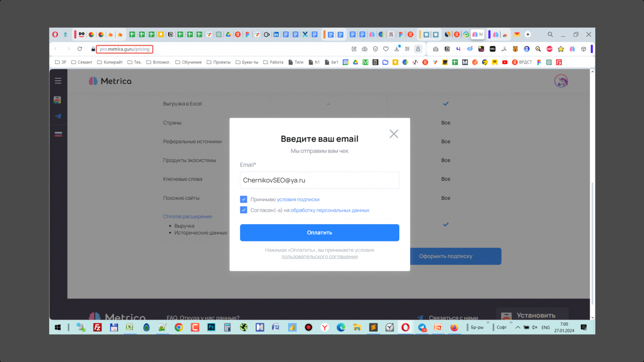This screenshot has width=644, height=362.
Task: Click the Telegram paper plane sidebar icon
Action: 58,116
